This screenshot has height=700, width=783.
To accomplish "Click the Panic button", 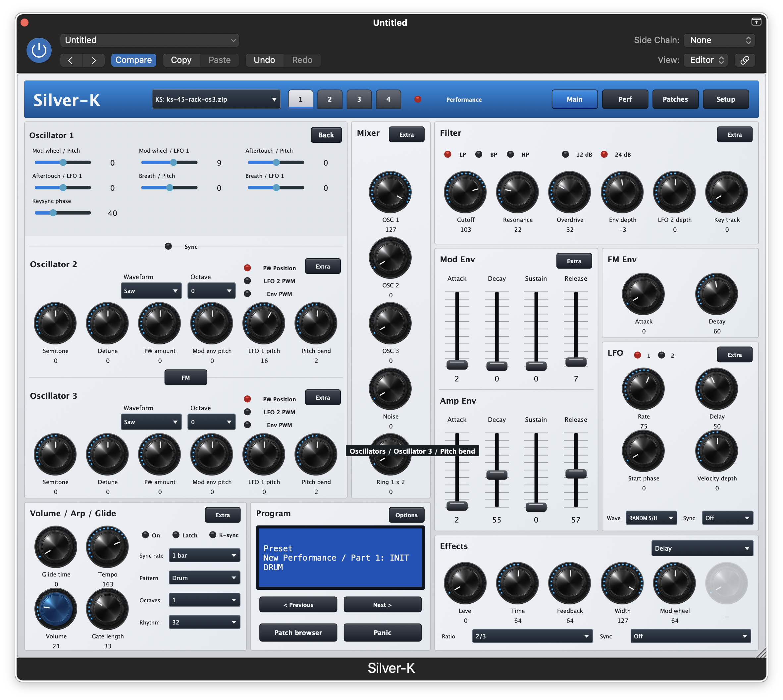I will coord(383,633).
